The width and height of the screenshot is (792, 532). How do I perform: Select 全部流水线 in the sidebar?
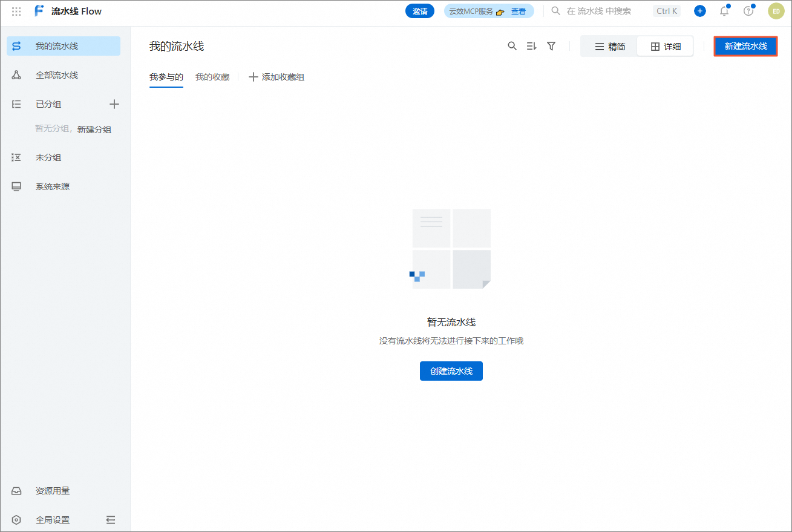click(x=64, y=75)
